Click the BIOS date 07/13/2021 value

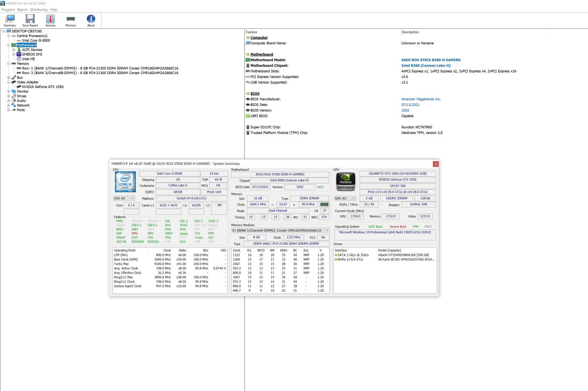click(410, 105)
